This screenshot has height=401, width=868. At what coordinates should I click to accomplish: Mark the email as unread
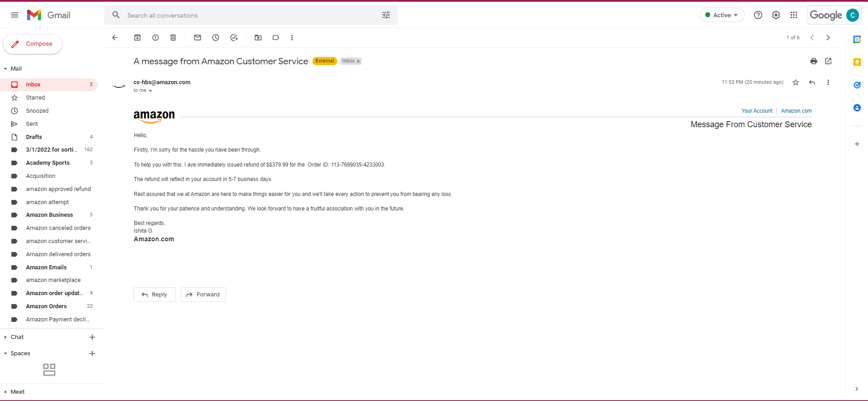198,38
